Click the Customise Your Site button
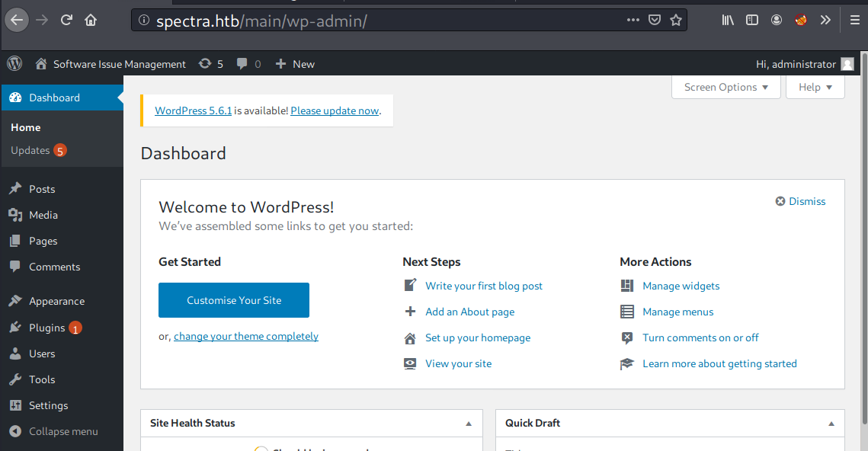The height and width of the screenshot is (451, 868). point(234,300)
